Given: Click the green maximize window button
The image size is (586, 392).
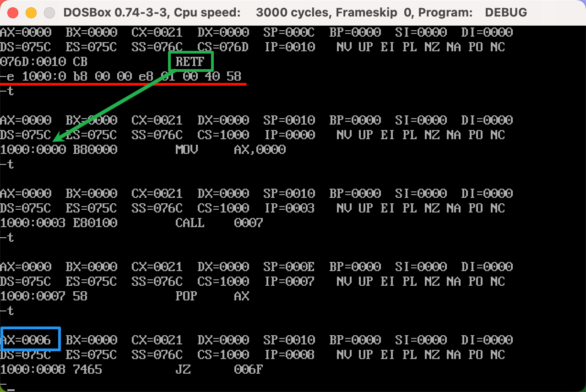Looking at the screenshot, I should 49,12.
